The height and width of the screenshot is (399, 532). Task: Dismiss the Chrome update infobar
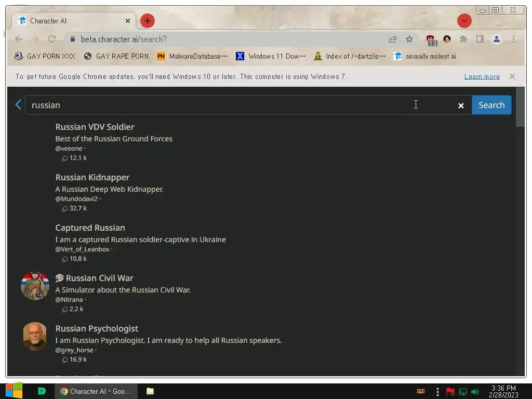pyautogui.click(x=512, y=76)
